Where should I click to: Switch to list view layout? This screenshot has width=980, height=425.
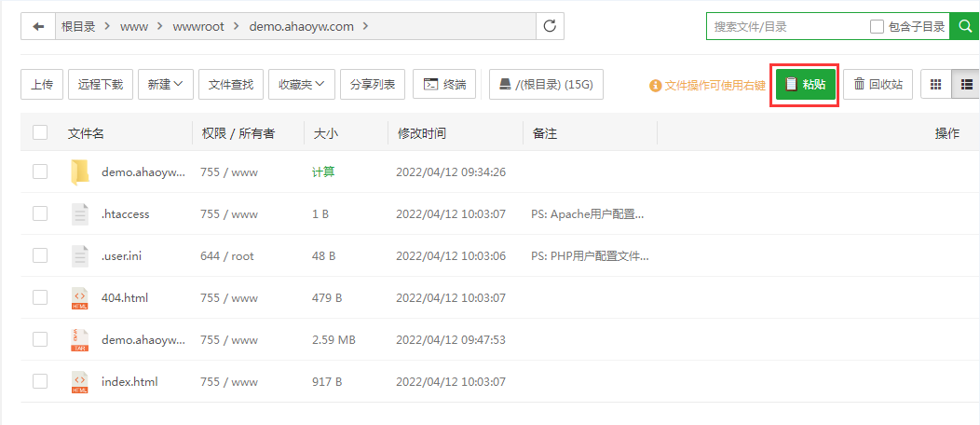coord(966,84)
